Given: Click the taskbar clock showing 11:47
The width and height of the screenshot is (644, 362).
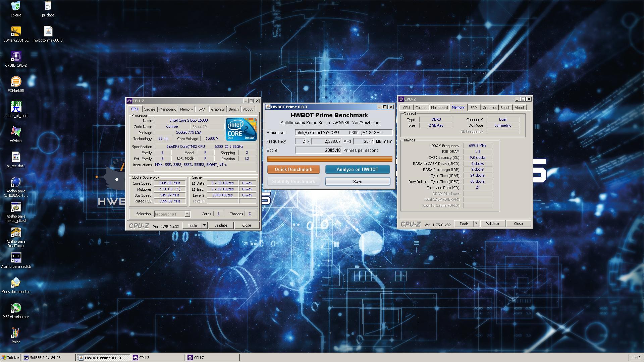Looking at the screenshot, I should (x=635, y=358).
